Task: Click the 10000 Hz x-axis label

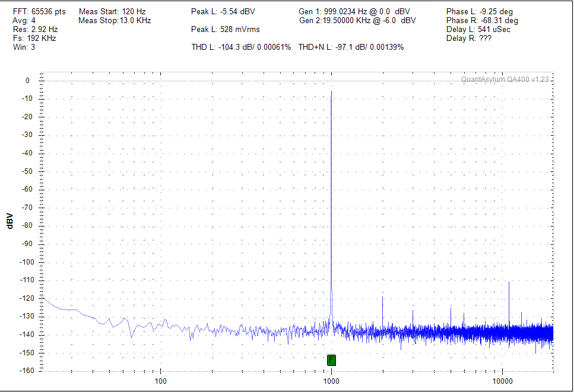Action: pos(502,381)
